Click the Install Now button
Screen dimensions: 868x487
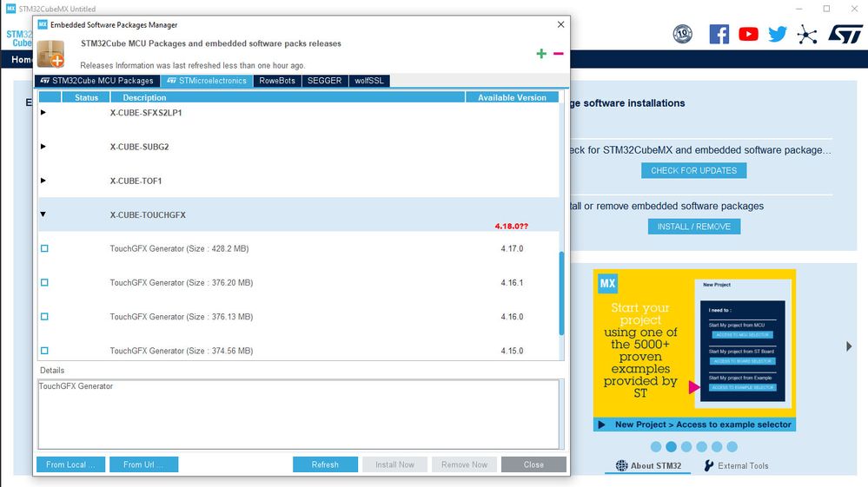[x=394, y=464]
